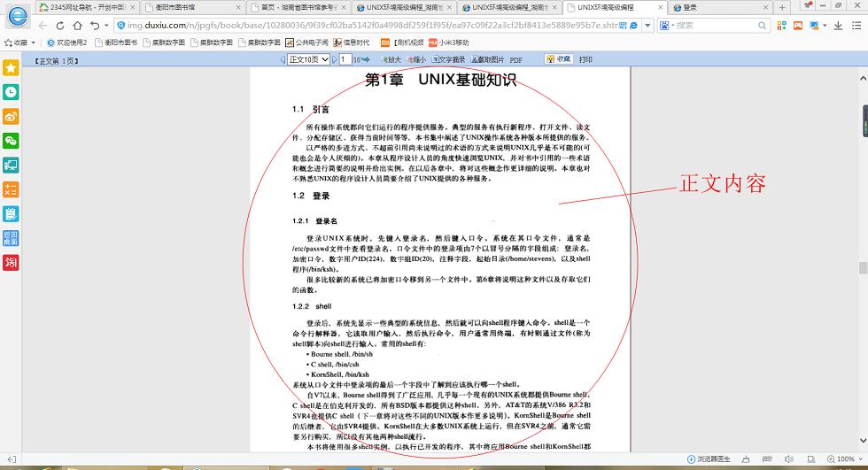Click the teal monitor sidebar icon
The width and height of the screenshot is (868, 470).
pyautogui.click(x=11, y=166)
